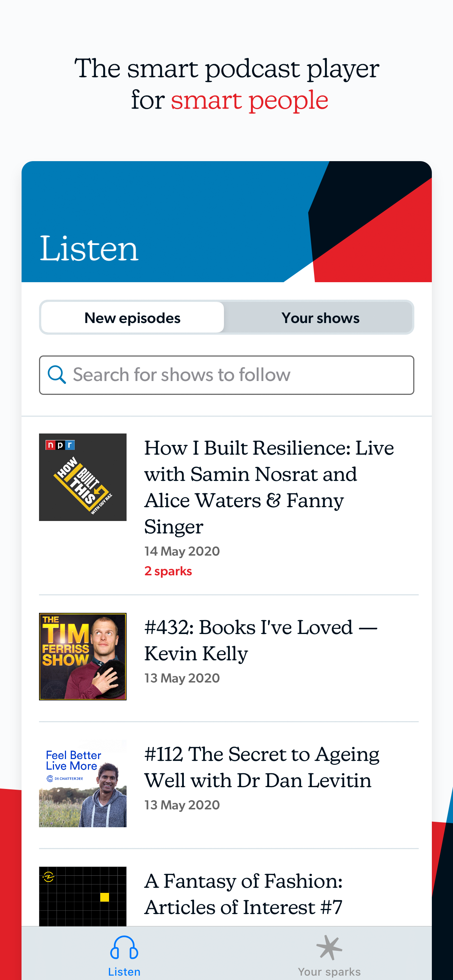Switch to the New episodes tab

[132, 318]
